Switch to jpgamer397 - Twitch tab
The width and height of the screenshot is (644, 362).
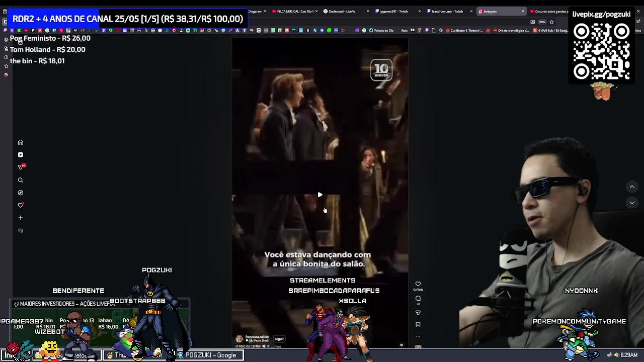tap(397, 11)
